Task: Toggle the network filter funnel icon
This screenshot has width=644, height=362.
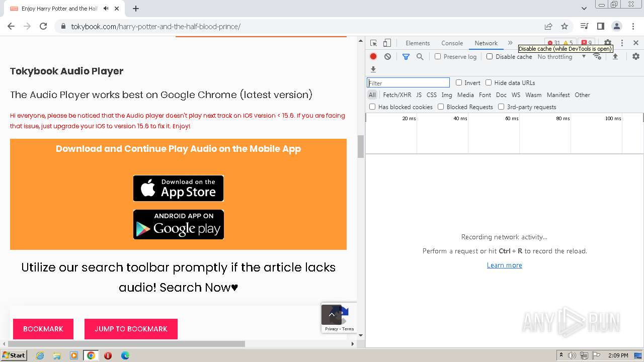Action: 406,57
